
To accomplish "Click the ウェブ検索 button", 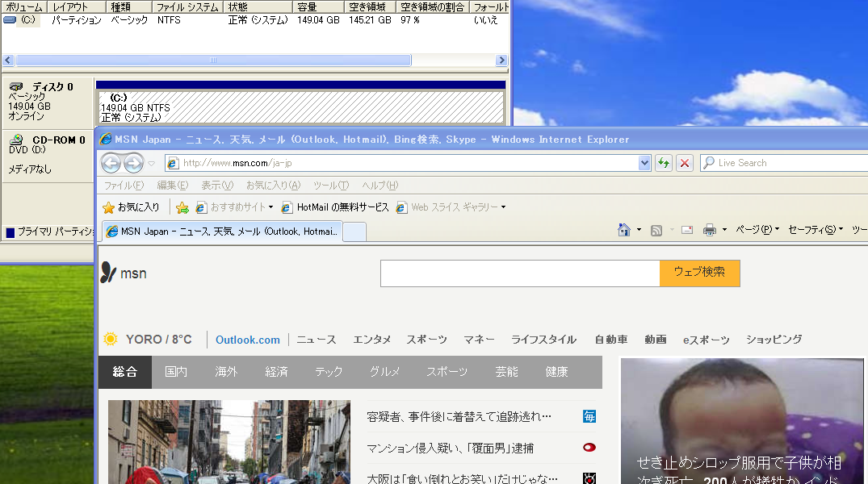I will 699,273.
